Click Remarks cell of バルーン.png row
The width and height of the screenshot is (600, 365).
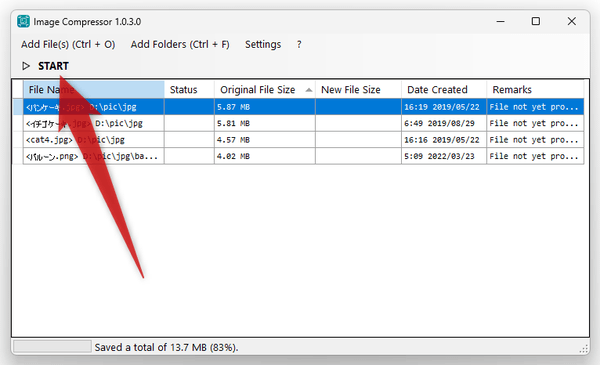coord(535,156)
